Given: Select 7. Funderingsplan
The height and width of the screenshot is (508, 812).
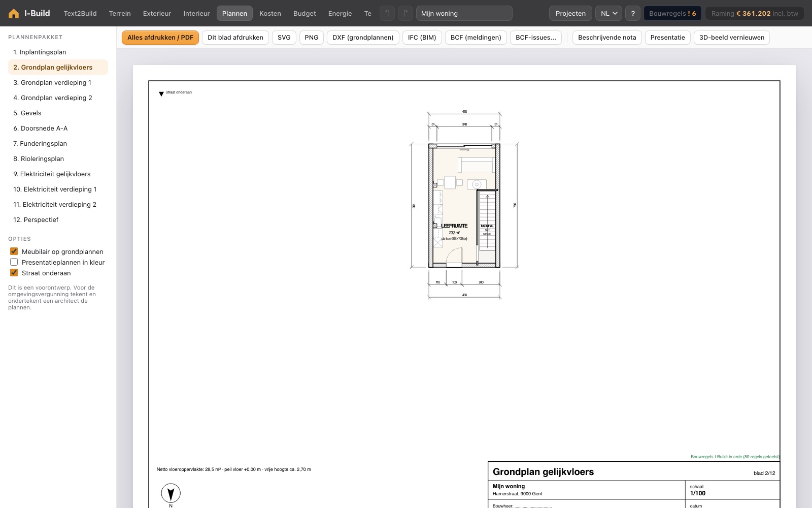Looking at the screenshot, I should coord(58,143).
